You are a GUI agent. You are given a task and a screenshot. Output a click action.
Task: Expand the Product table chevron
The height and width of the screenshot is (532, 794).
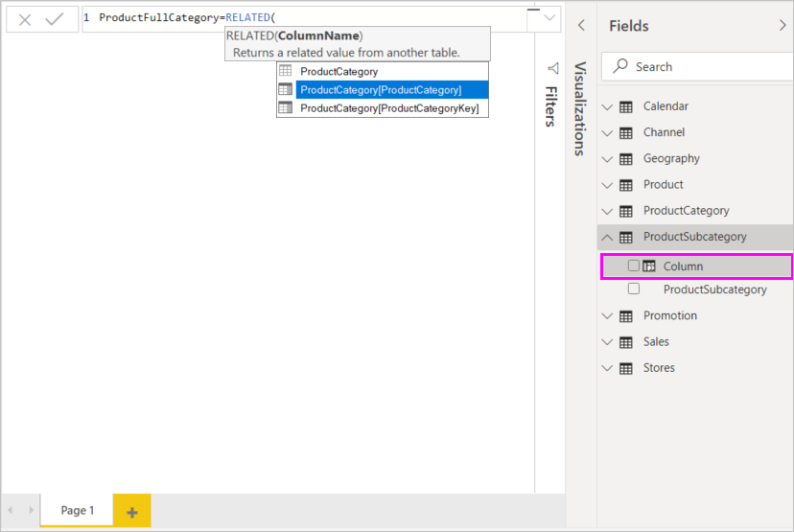607,185
